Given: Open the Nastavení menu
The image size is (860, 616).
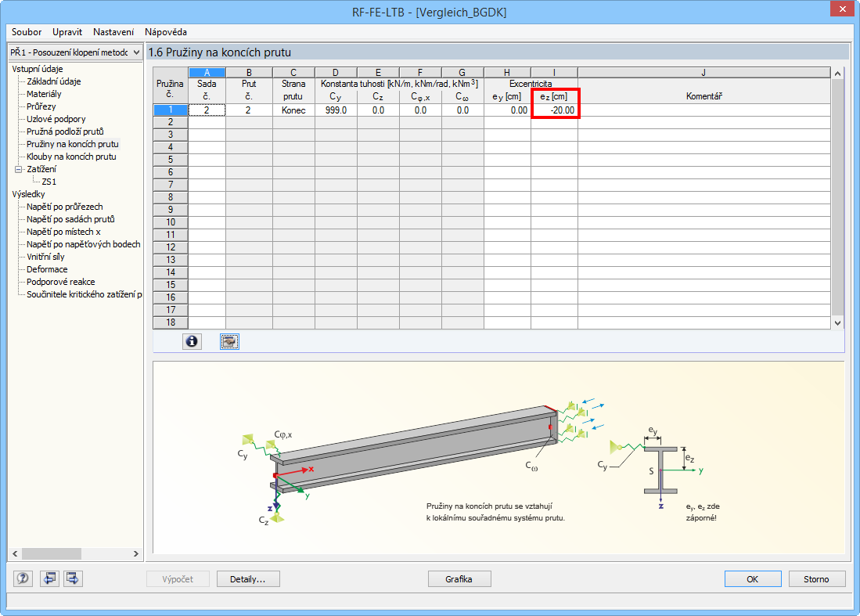Looking at the screenshot, I should 113,32.
